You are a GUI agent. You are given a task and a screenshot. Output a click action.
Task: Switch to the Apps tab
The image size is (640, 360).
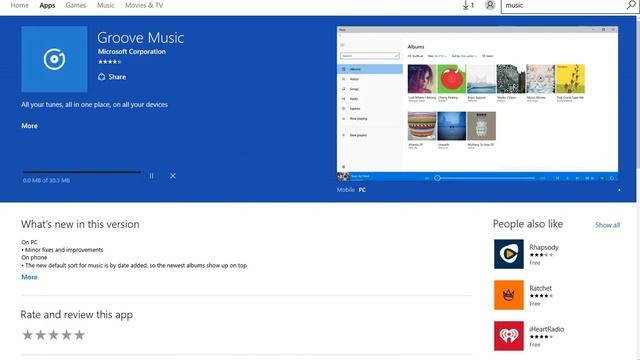coord(47,5)
